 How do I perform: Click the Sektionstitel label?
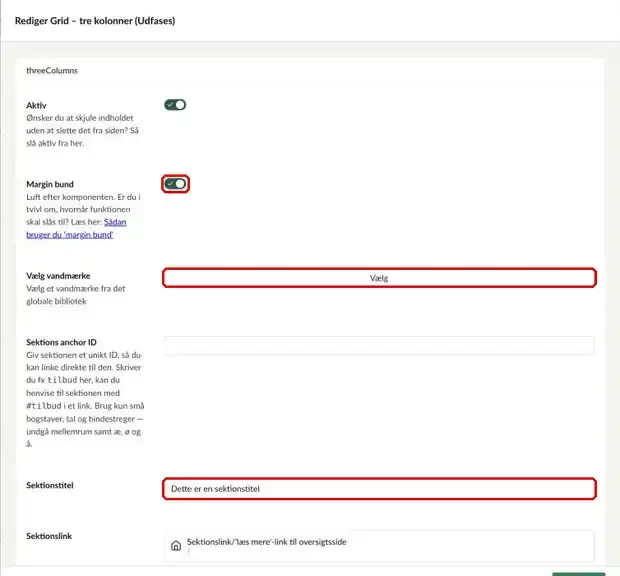coord(50,485)
